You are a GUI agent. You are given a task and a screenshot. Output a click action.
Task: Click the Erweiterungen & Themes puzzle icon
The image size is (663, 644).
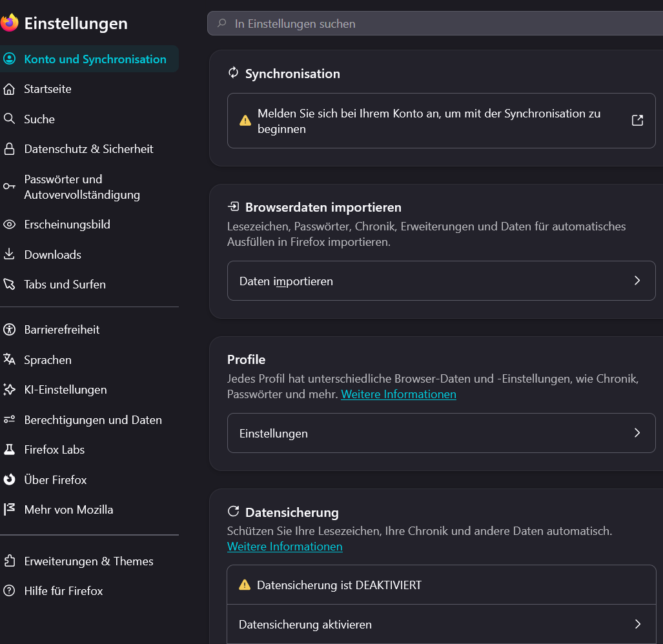(9, 561)
